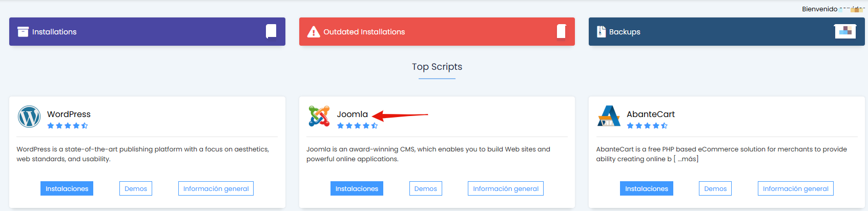Click the Bienvenido user greeting
The image size is (868, 211).
click(x=833, y=9)
